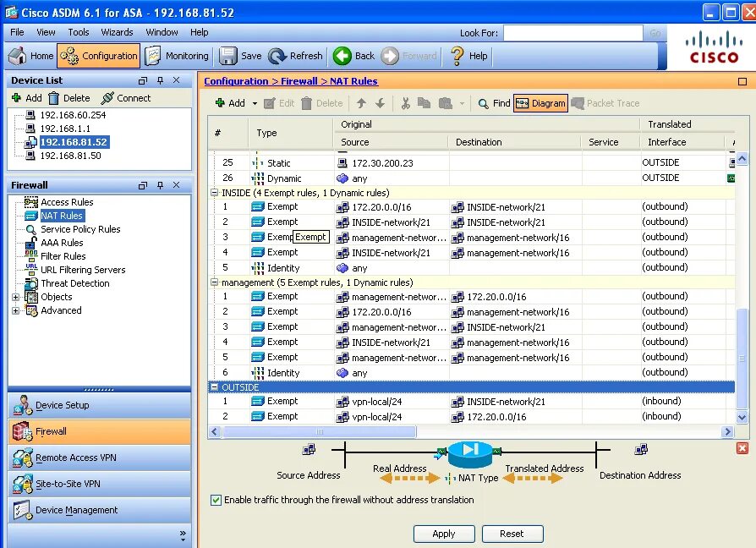
Task: Select device 192.168.60.254 in Device List
Action: click(73, 115)
